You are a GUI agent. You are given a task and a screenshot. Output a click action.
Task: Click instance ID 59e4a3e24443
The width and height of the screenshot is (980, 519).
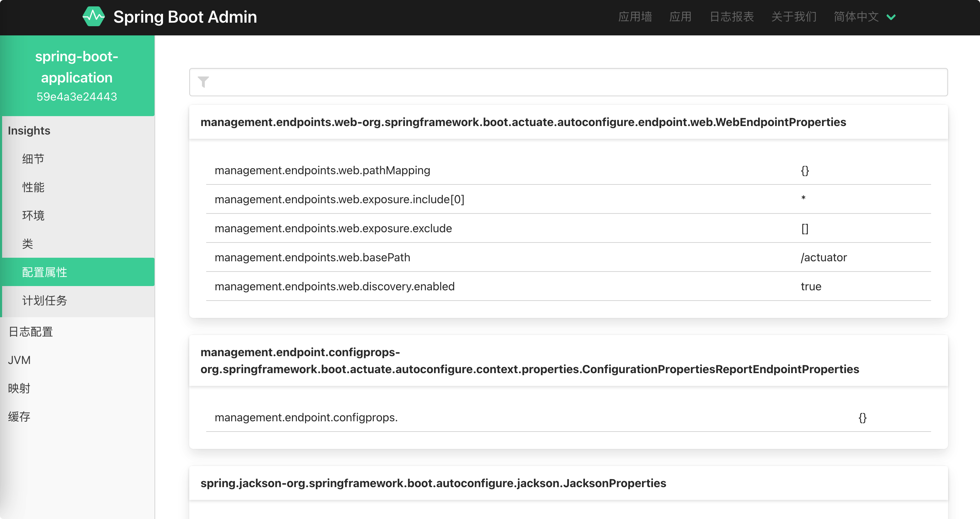click(x=77, y=97)
